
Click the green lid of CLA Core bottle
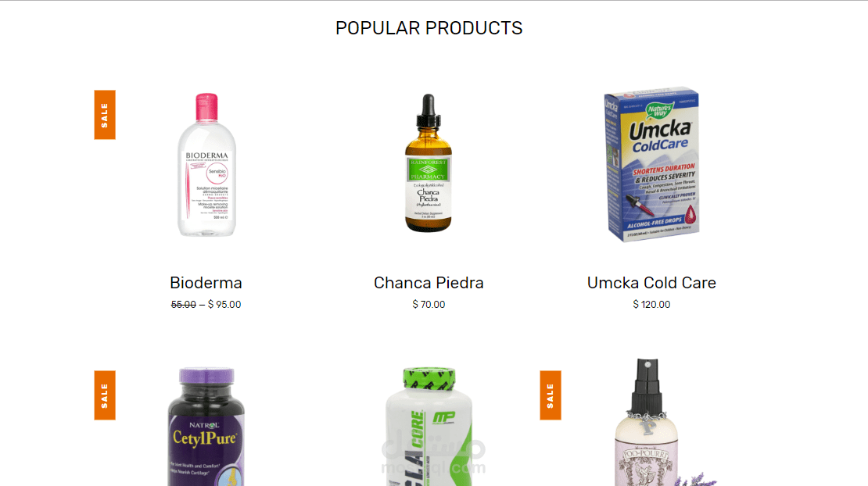click(x=429, y=378)
